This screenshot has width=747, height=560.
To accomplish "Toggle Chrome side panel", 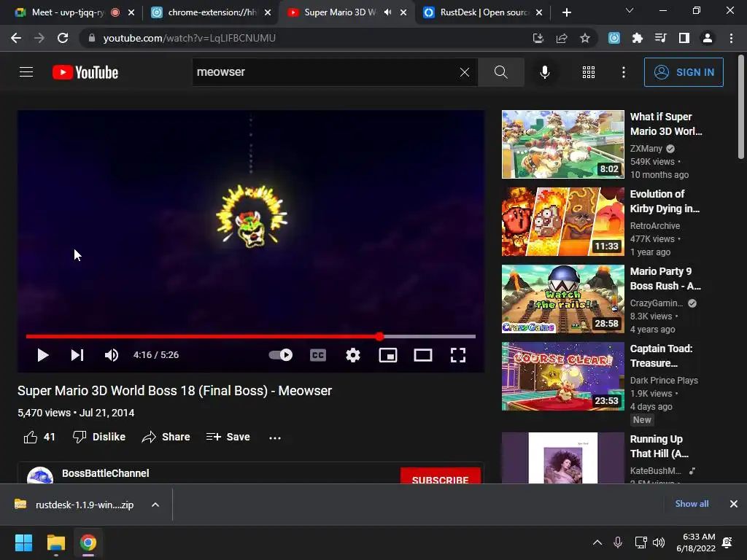I will click(684, 38).
